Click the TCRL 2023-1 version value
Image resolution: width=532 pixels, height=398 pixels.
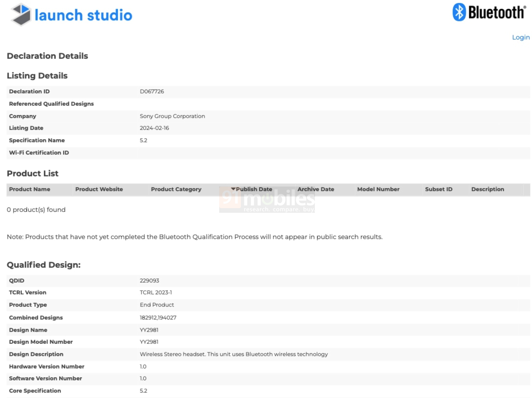[x=156, y=293]
